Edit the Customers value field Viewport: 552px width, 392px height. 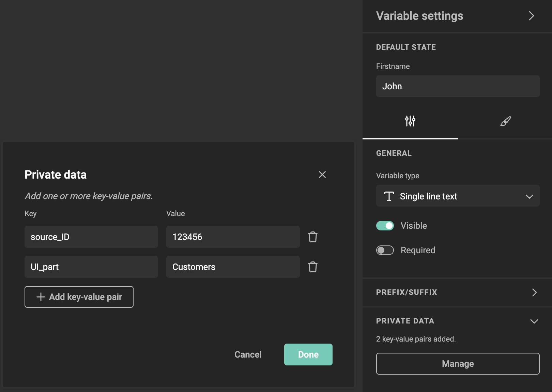233,267
